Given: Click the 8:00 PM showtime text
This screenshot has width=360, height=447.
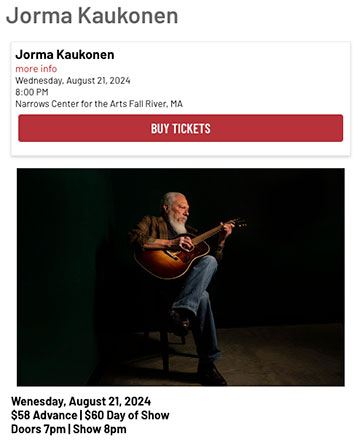Looking at the screenshot, I should point(32,92).
